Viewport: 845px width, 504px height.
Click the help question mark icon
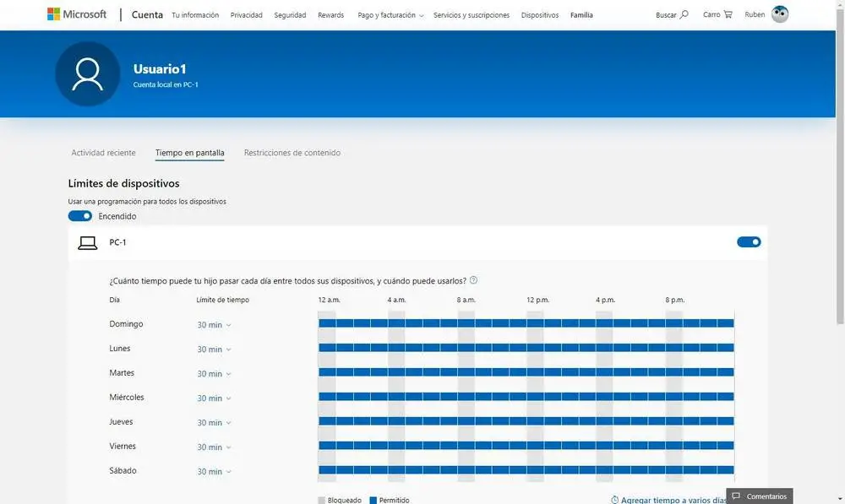[x=473, y=280]
